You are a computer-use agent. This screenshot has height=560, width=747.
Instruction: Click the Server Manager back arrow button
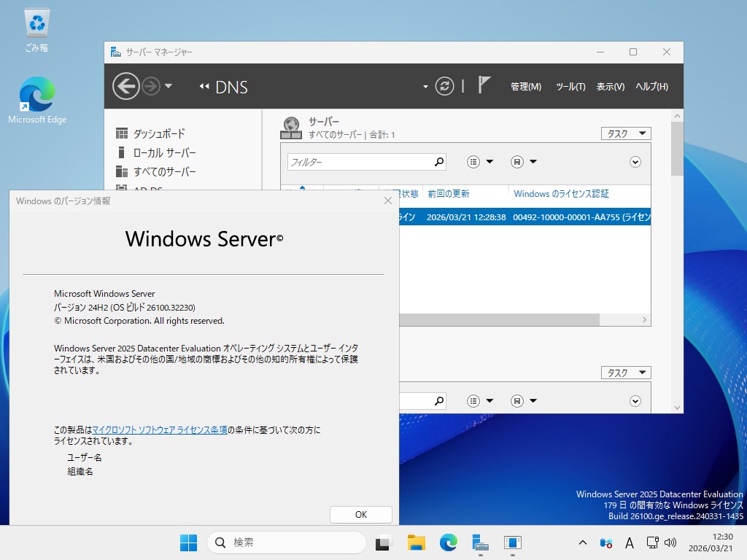pyautogui.click(x=126, y=86)
